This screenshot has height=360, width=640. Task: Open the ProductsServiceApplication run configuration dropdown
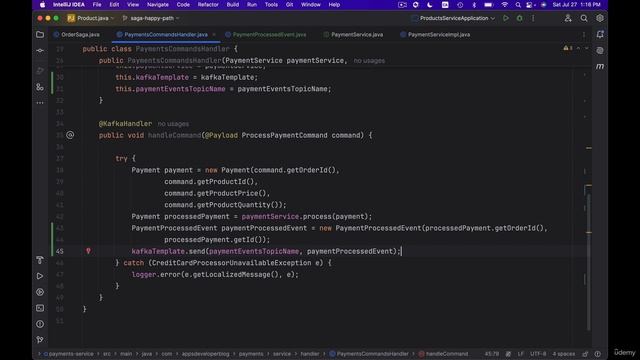coord(453,18)
